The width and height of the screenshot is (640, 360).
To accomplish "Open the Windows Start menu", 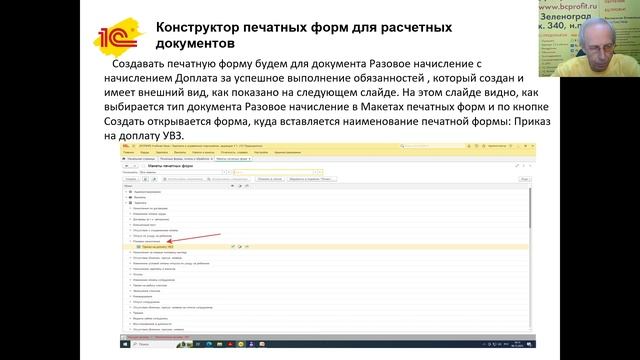I will 125,344.
